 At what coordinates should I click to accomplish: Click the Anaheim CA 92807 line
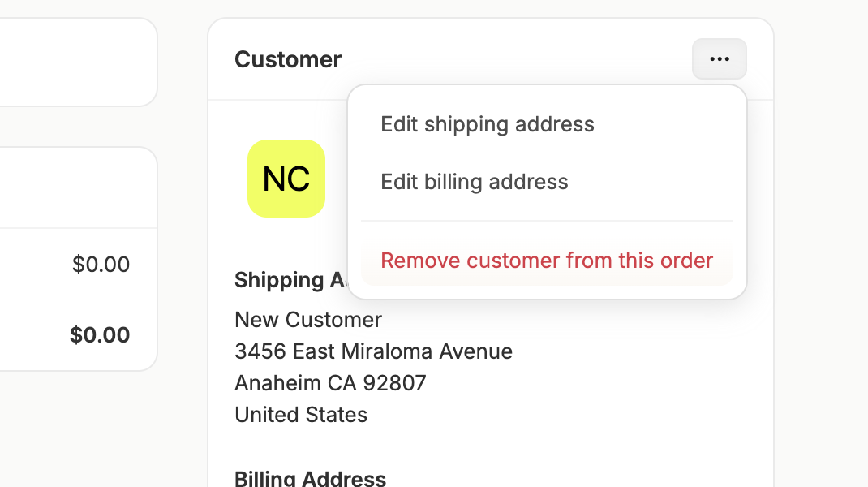click(x=330, y=383)
